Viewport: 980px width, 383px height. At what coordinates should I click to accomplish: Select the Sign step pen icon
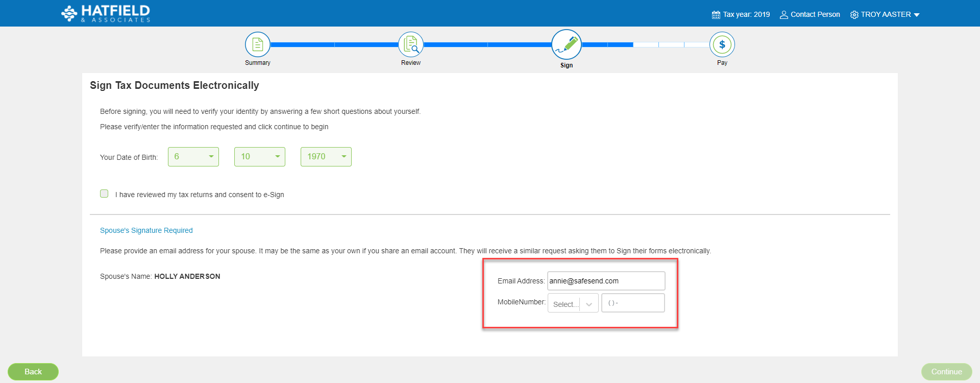point(567,44)
